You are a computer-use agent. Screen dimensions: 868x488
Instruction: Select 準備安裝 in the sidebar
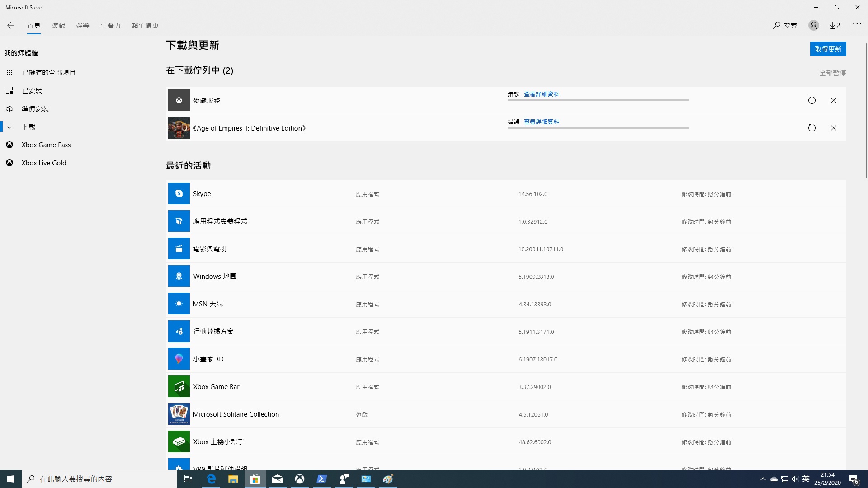35,108
